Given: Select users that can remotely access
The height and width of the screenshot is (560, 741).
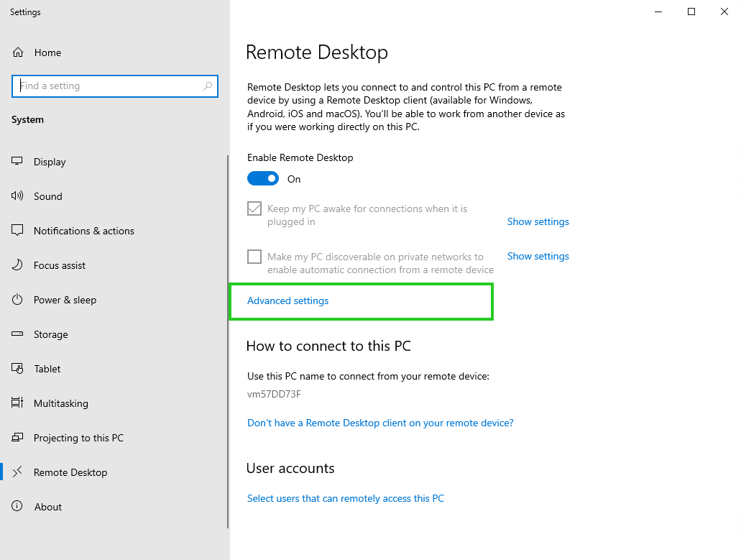Looking at the screenshot, I should 346,499.
